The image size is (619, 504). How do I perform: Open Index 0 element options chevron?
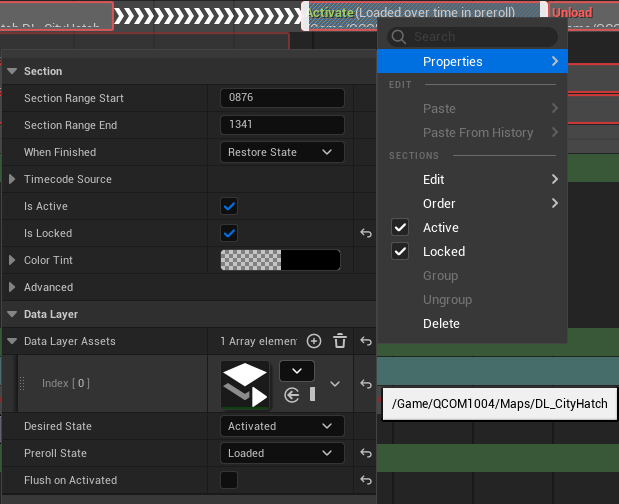click(335, 384)
